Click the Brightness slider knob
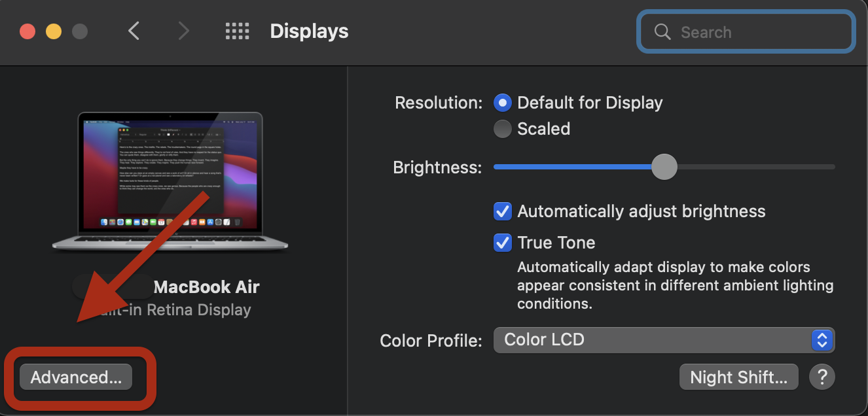Image resolution: width=868 pixels, height=416 pixels. [664, 167]
